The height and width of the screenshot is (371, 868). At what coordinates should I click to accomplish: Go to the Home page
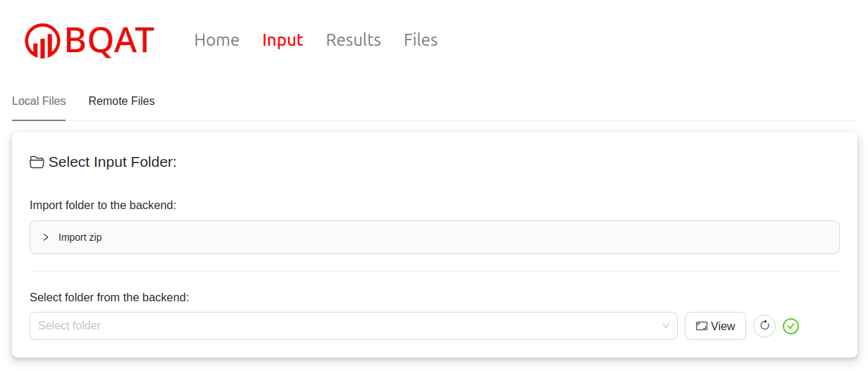point(216,40)
